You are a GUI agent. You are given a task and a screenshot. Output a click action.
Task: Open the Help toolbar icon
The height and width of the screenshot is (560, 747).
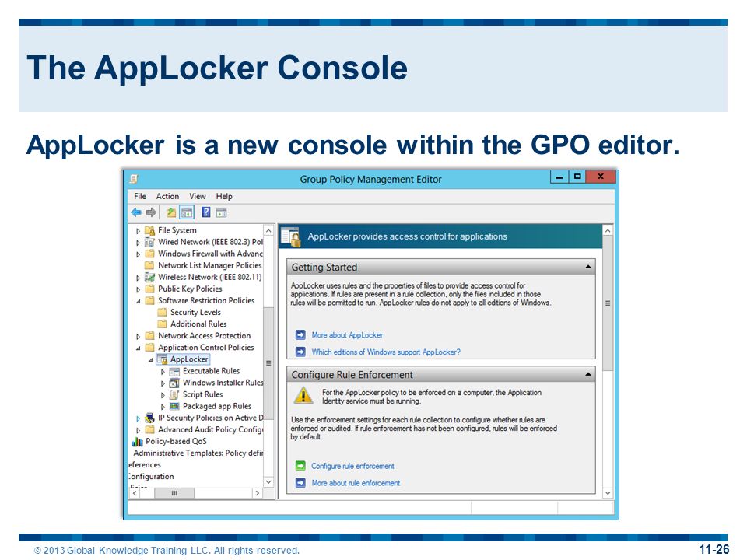click(205, 212)
